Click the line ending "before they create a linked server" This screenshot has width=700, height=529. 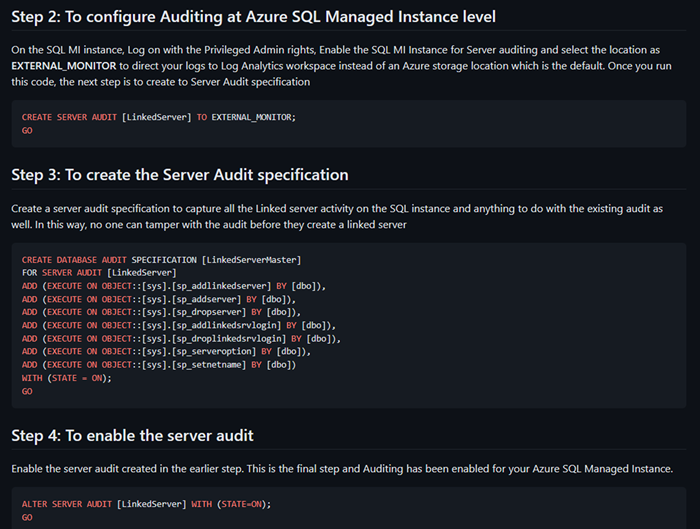click(x=208, y=225)
